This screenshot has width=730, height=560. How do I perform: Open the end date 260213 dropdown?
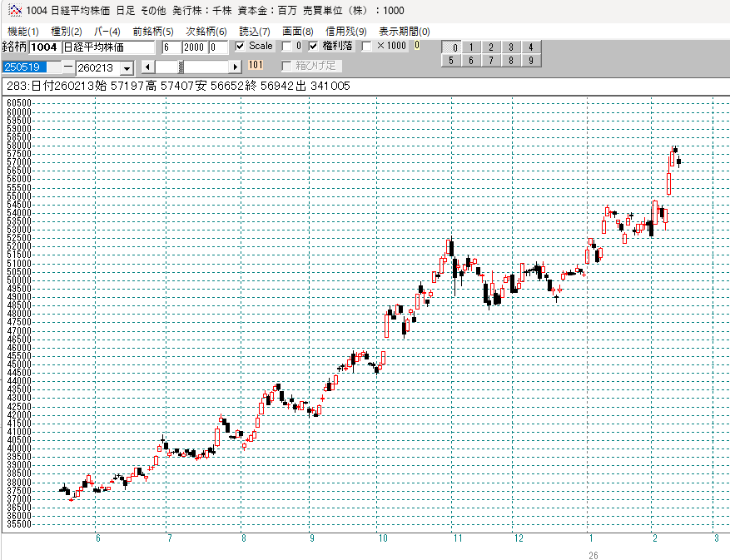pos(127,67)
